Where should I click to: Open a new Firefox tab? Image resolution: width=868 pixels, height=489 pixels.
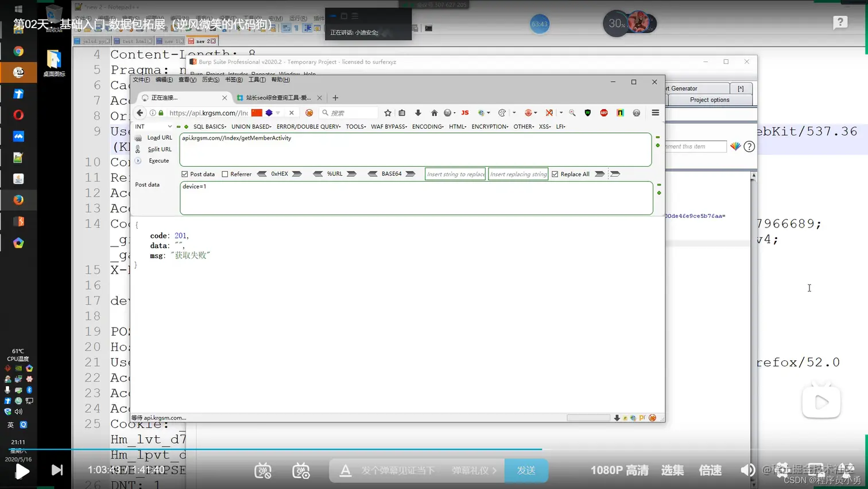click(335, 98)
